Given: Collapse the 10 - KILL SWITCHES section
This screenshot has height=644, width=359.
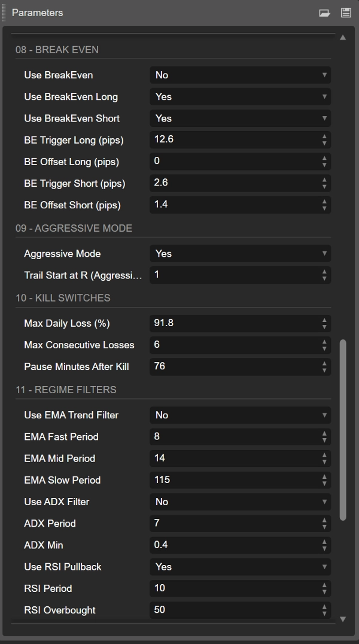Looking at the screenshot, I should coord(63,298).
